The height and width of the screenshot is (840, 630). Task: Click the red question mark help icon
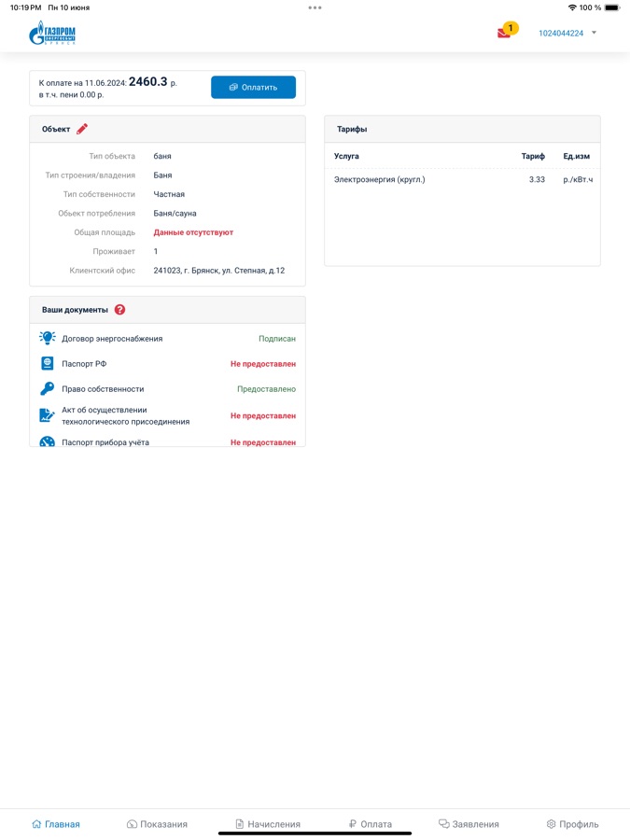(x=119, y=310)
